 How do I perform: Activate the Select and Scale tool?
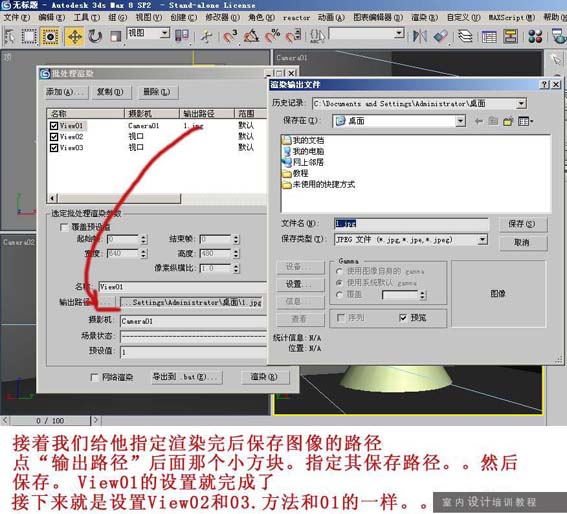tap(115, 37)
